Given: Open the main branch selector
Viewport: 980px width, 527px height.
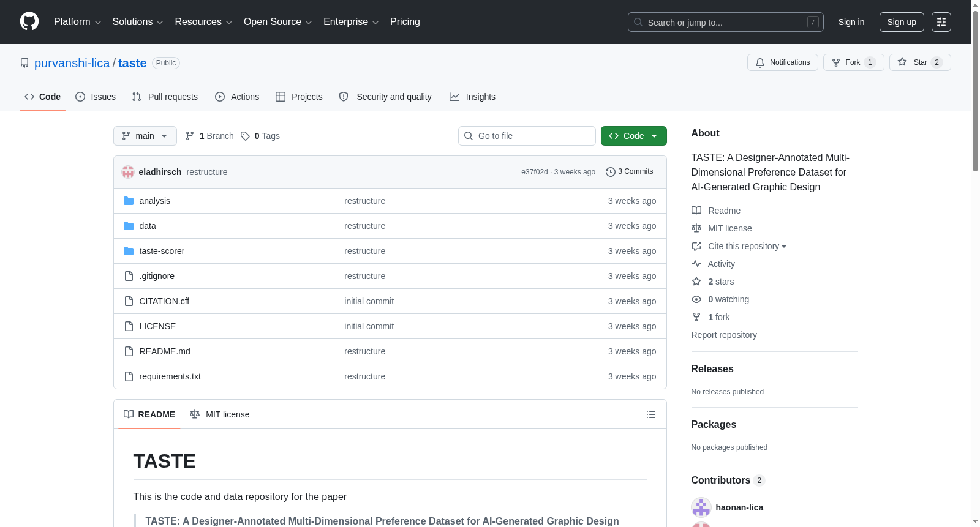Looking at the screenshot, I should [145, 136].
